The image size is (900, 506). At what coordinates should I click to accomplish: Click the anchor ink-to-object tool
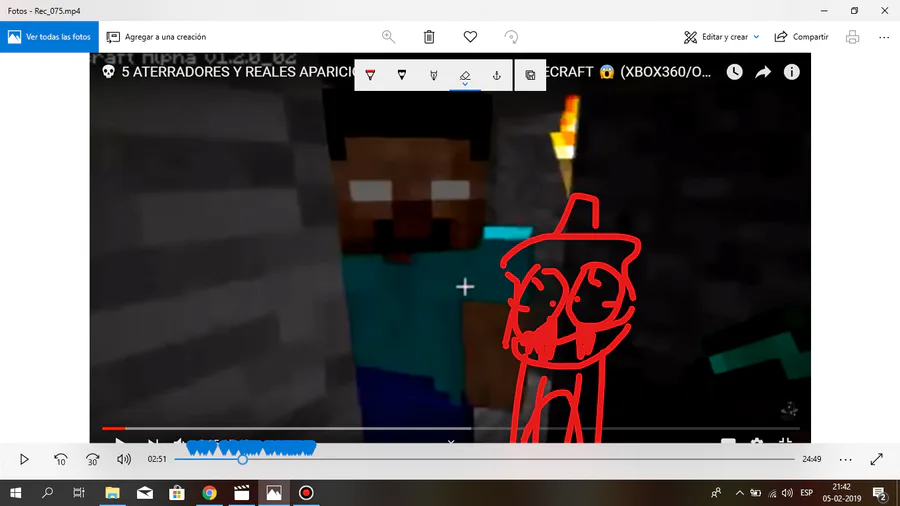click(496, 75)
